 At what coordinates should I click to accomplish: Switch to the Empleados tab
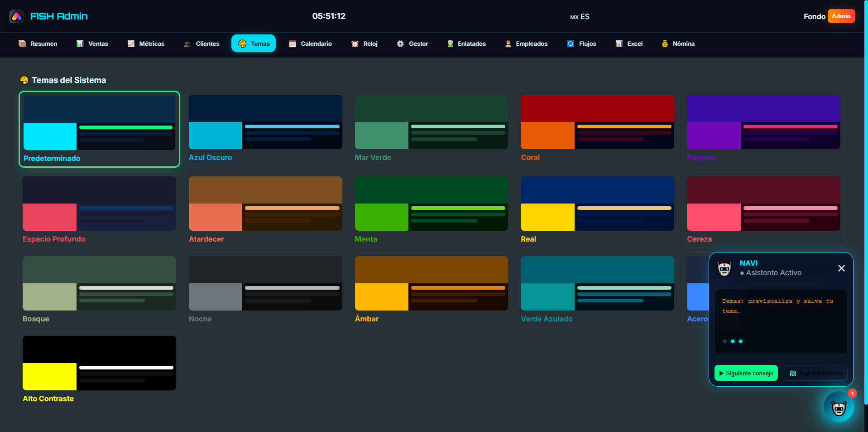pos(526,44)
